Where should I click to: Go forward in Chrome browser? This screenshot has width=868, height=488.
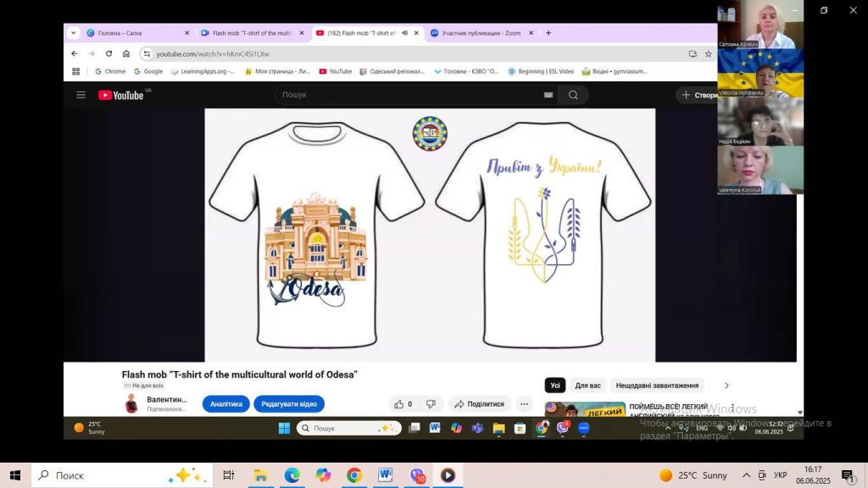(92, 53)
